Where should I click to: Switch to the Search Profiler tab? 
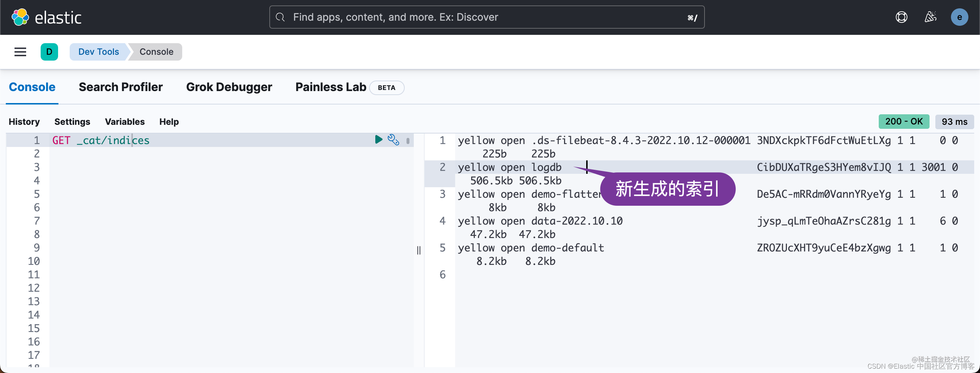(x=121, y=87)
